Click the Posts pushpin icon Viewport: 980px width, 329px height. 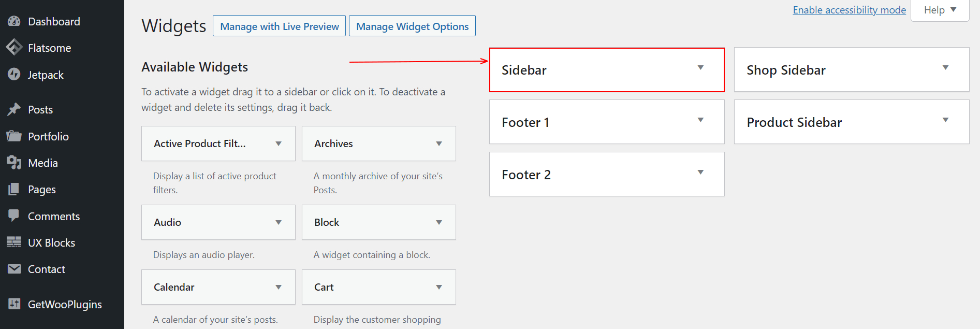pyautogui.click(x=14, y=109)
